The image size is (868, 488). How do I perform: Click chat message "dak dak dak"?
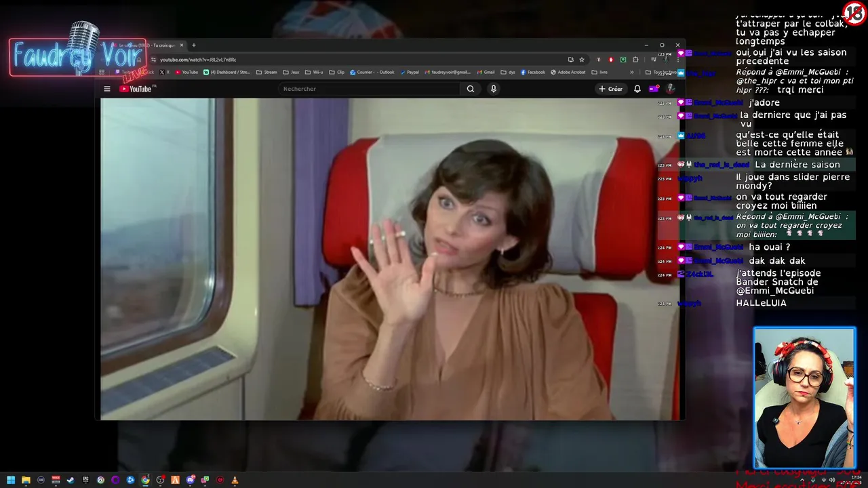pyautogui.click(x=777, y=261)
